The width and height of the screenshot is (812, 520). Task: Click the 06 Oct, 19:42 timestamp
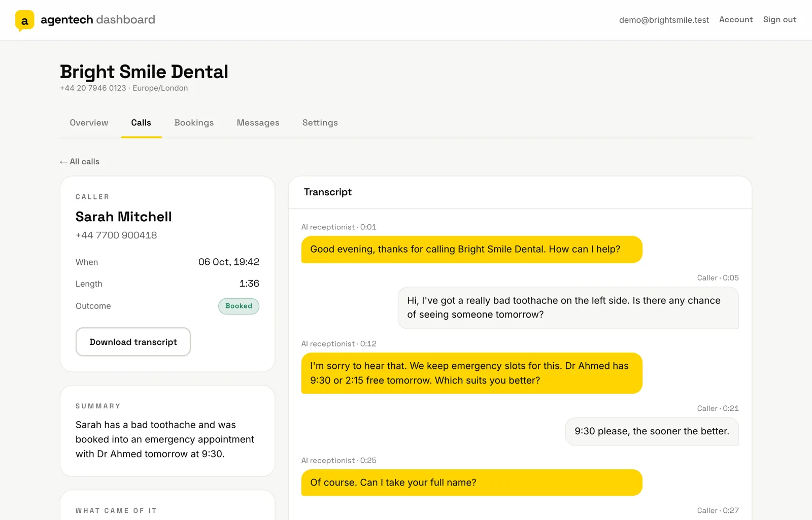tap(229, 262)
